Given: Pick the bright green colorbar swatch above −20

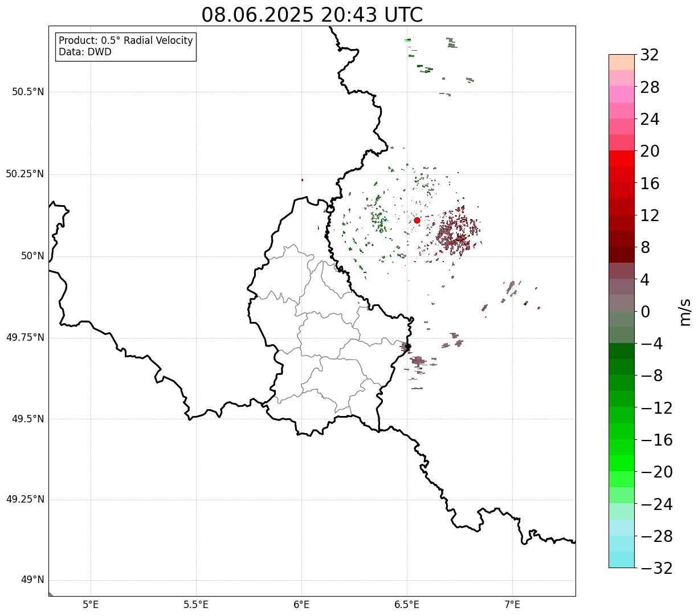Looking at the screenshot, I should [622, 463].
